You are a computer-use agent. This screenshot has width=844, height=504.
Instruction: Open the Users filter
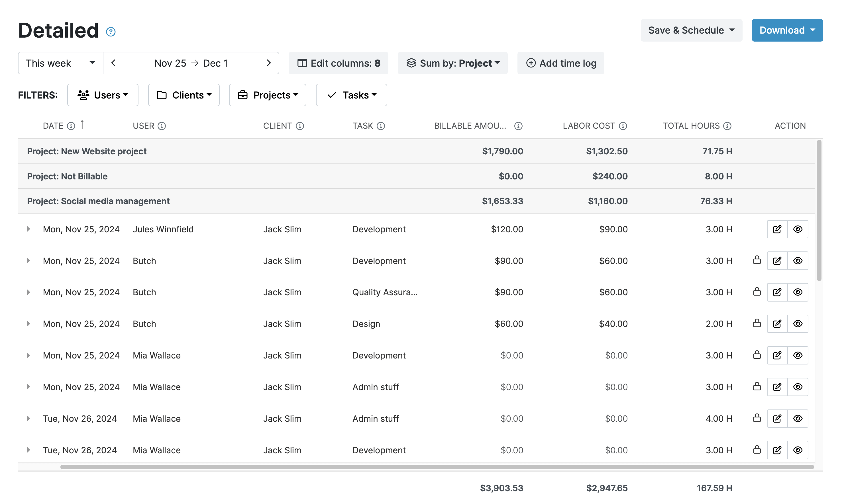click(x=103, y=95)
